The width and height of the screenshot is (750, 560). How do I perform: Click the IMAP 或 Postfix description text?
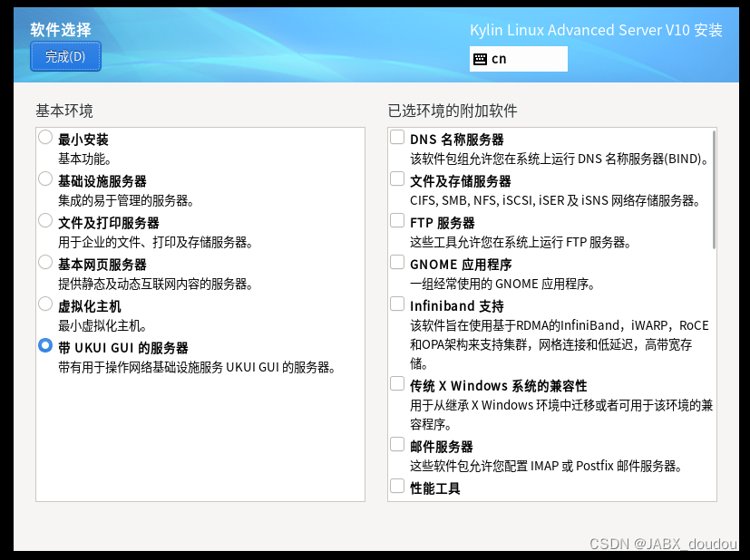546,466
